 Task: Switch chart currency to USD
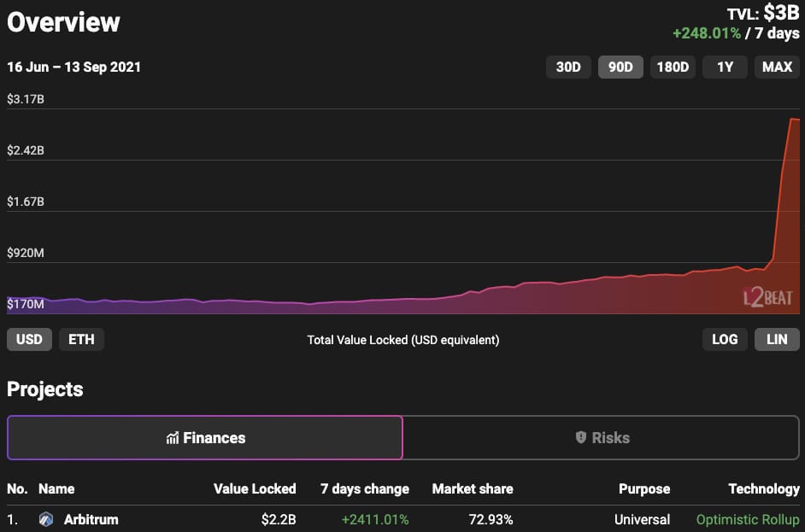click(29, 340)
